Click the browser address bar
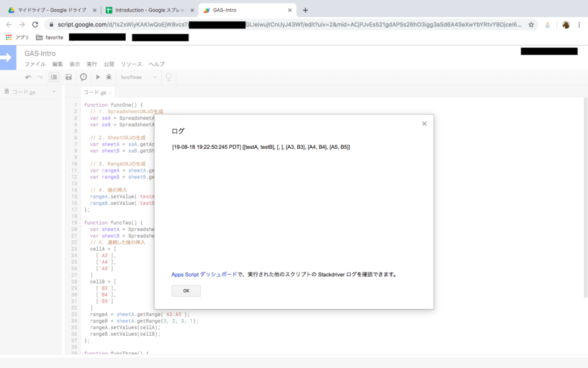 pos(287,25)
